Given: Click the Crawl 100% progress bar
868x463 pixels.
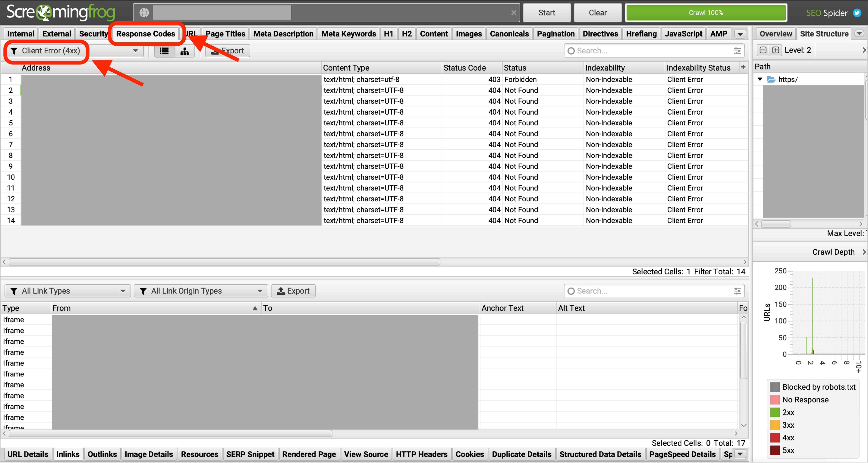Looking at the screenshot, I should pyautogui.click(x=706, y=13).
